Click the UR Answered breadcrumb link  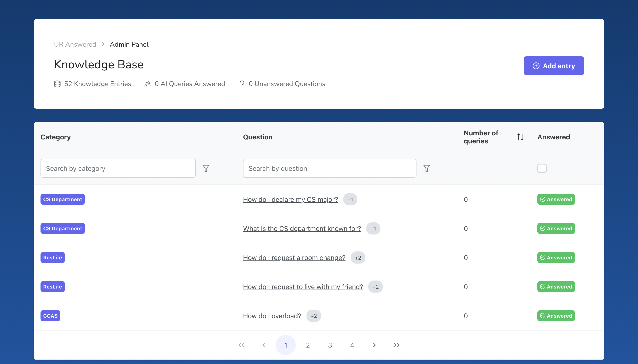(x=75, y=44)
